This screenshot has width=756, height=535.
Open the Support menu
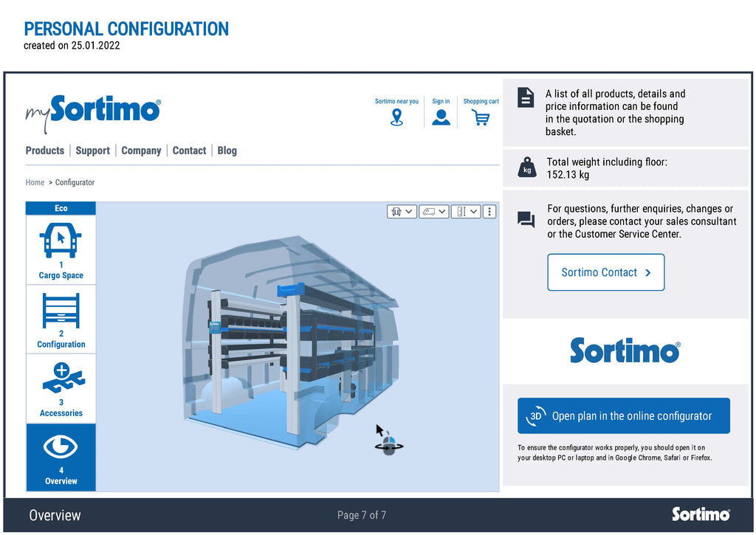tap(92, 151)
